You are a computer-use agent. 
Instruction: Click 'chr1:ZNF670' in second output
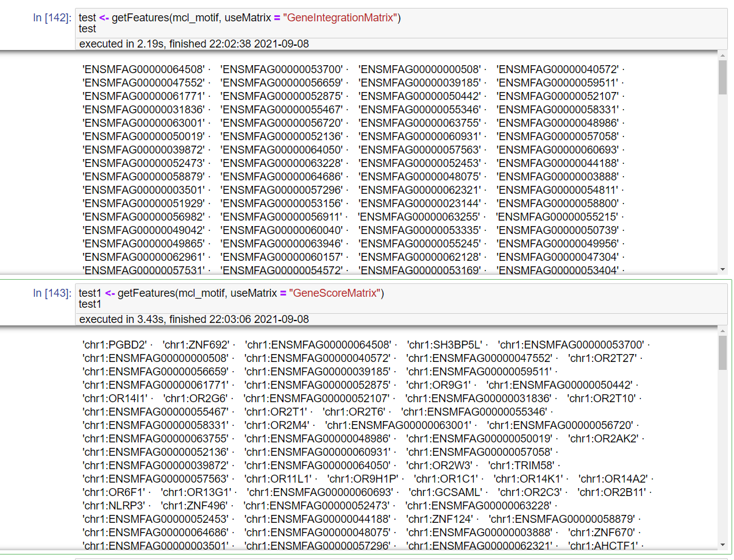[x=602, y=533]
